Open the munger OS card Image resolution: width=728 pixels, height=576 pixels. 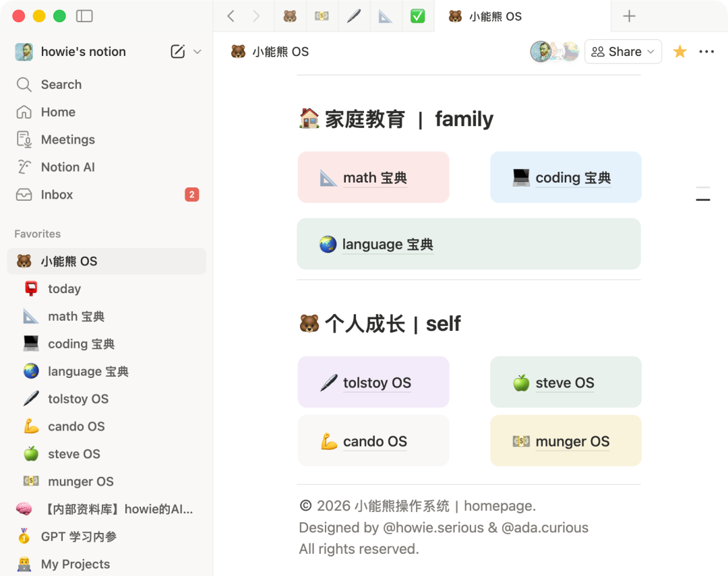point(566,441)
